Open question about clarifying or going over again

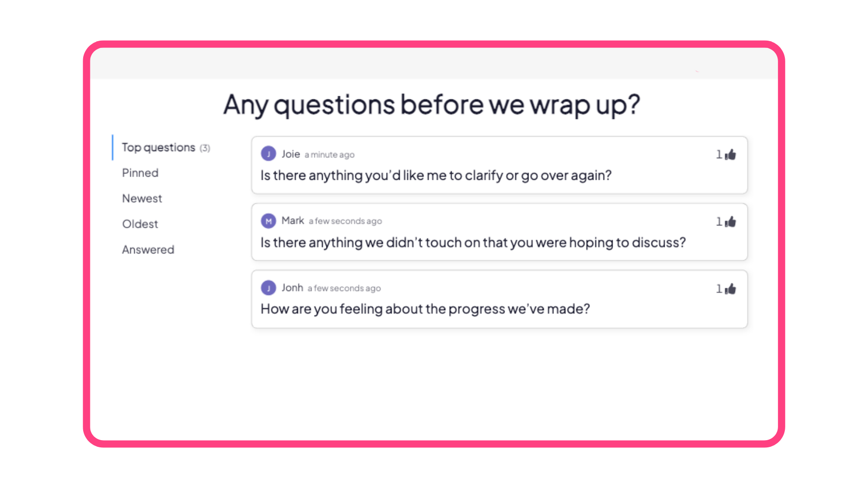point(436,175)
